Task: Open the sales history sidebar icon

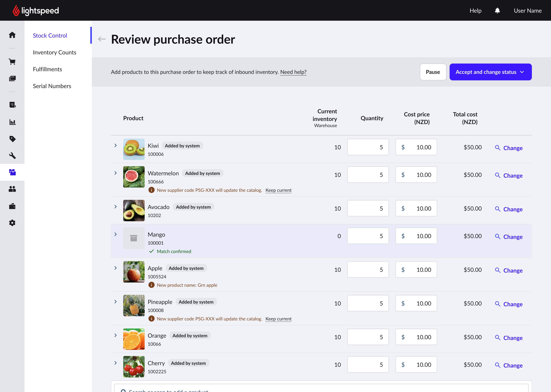Action: (12, 78)
